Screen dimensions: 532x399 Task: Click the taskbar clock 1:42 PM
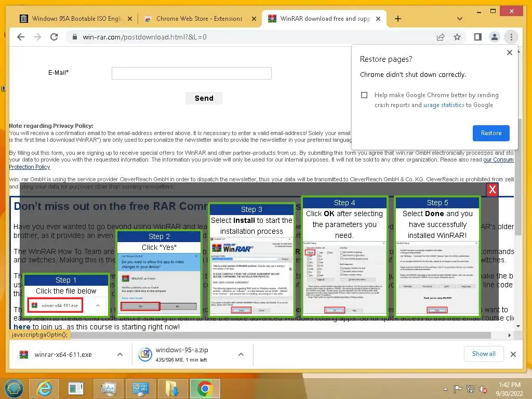tap(509, 385)
